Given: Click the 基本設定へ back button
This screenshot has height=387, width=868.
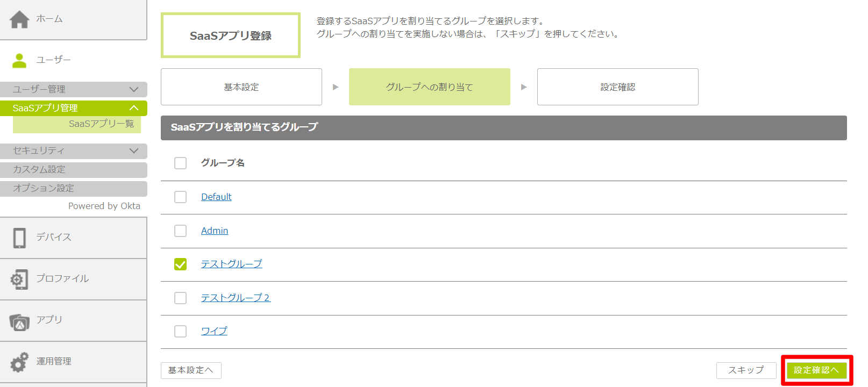Looking at the screenshot, I should pyautogui.click(x=191, y=370).
